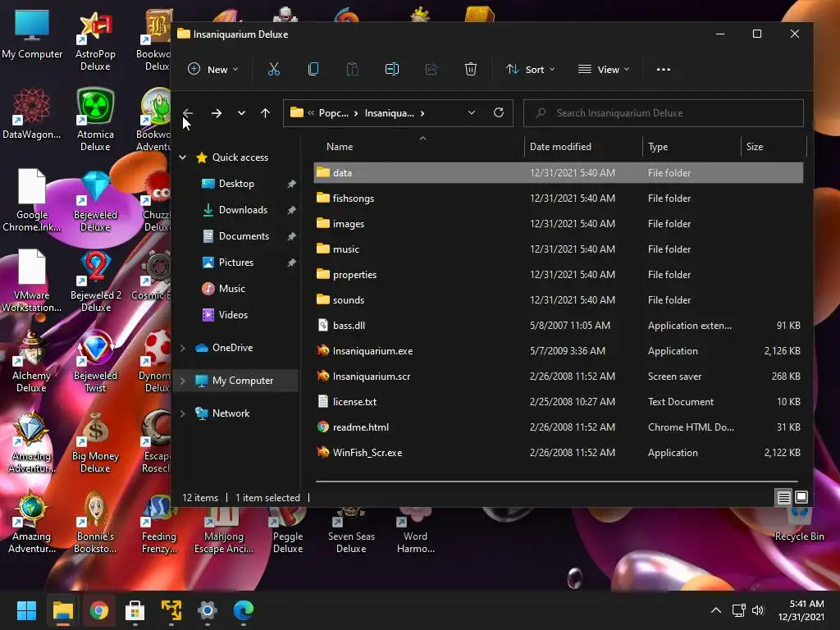Viewport: 840px width, 630px height.
Task: Select the Atomica Deluxe desktop shortcut
Action: (x=95, y=120)
